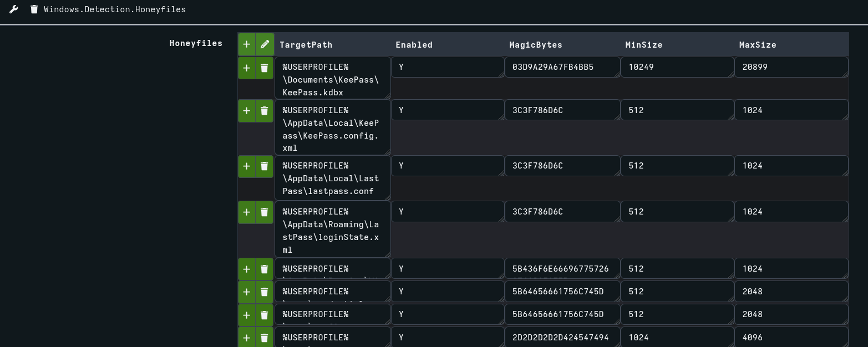868x347 pixels.
Task: Click the pencil edit icon in the Honeyfiles header
Action: 265,44
